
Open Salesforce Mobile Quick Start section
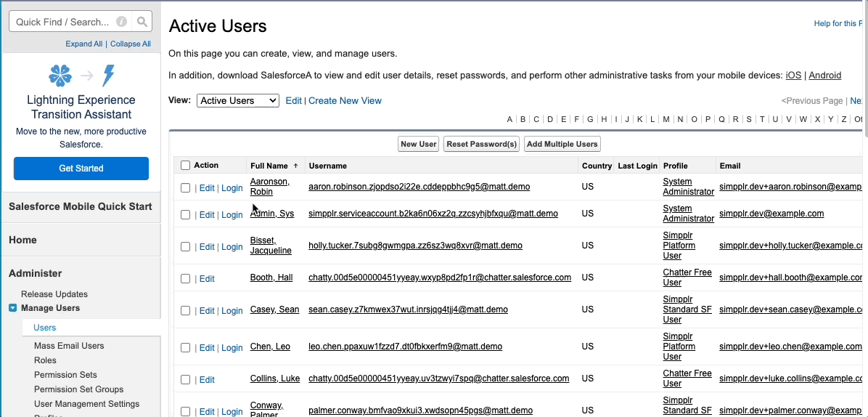[81, 206]
